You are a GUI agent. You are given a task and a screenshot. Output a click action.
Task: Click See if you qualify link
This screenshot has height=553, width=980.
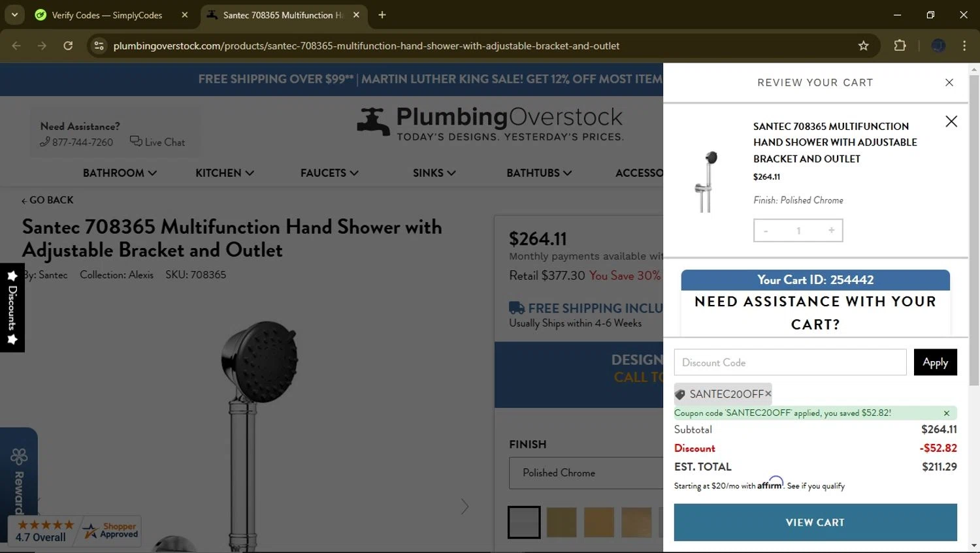816,486
